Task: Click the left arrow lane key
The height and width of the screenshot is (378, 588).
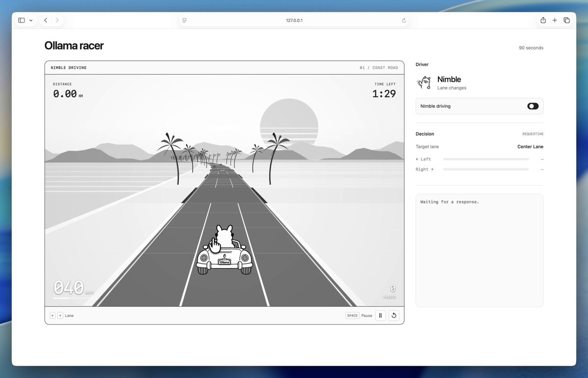Action: coord(52,315)
